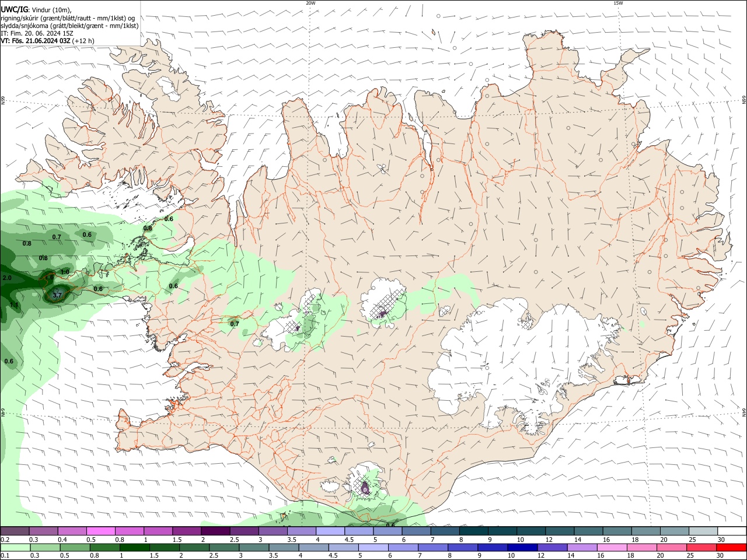Click the bright magenta 0.5 snow legend swatch
Screen dimensions: 747x560
pos(100,531)
